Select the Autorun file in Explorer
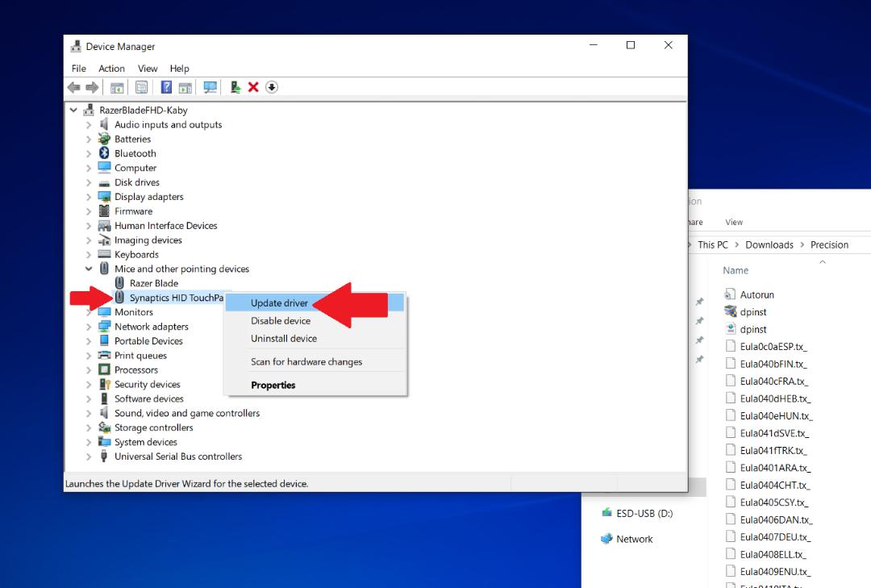Image resolution: width=871 pixels, height=588 pixels. pyautogui.click(x=756, y=294)
